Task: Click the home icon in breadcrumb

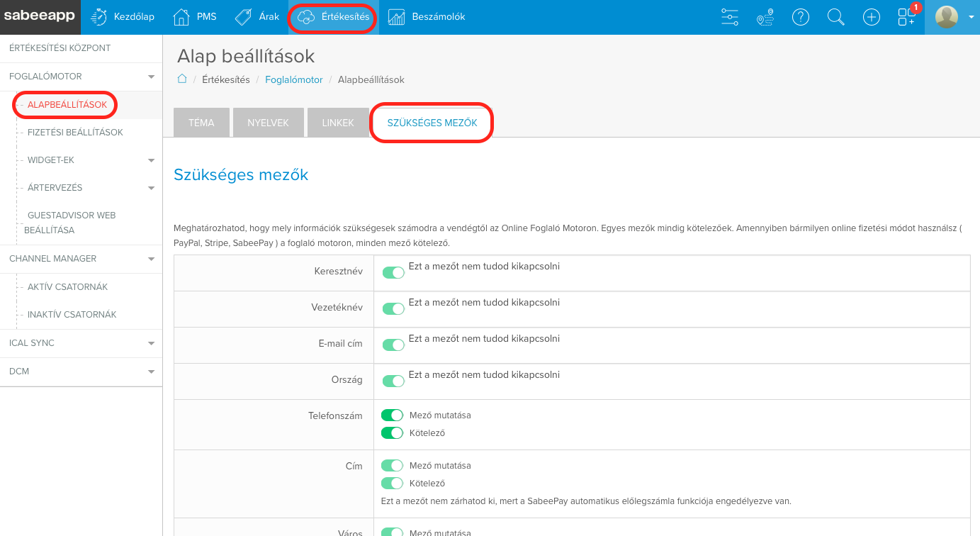Action: point(182,79)
